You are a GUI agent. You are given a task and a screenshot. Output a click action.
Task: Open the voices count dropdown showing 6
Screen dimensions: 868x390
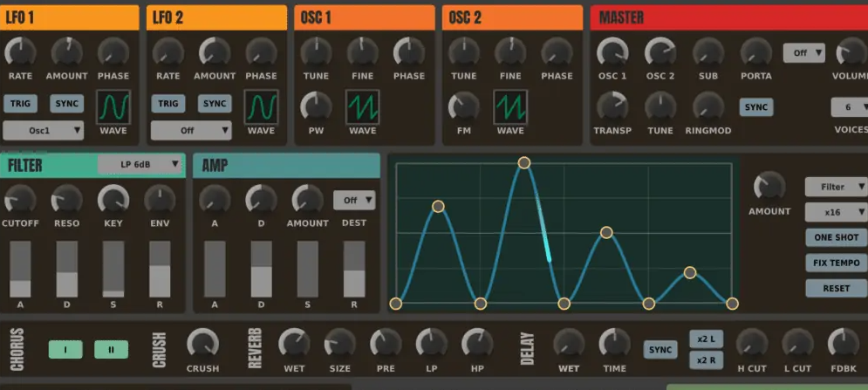pyautogui.click(x=849, y=107)
